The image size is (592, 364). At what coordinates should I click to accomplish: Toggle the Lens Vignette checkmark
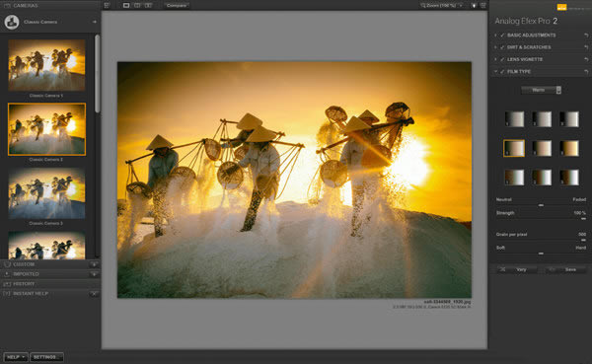[502, 59]
